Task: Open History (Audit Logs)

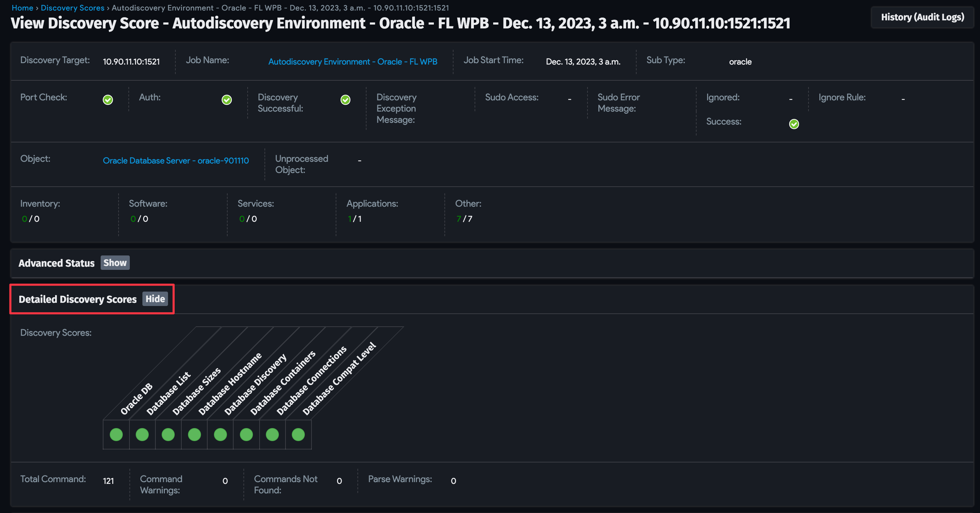Action: coord(922,17)
